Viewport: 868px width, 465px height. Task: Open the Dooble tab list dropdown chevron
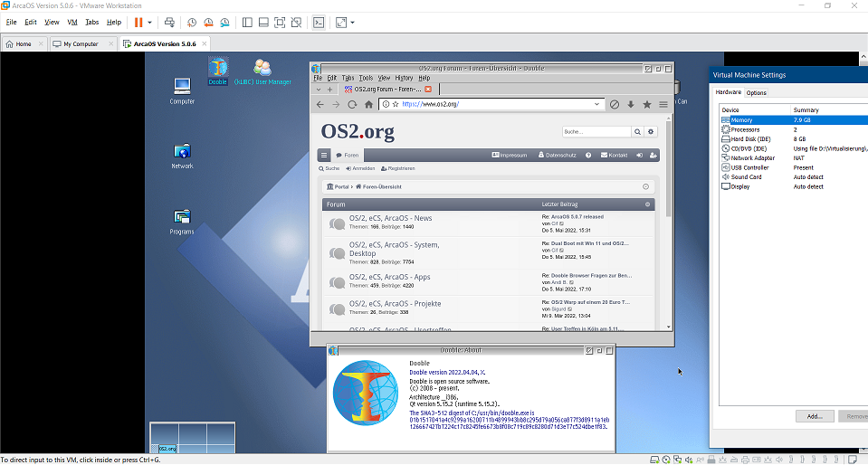pos(319,90)
